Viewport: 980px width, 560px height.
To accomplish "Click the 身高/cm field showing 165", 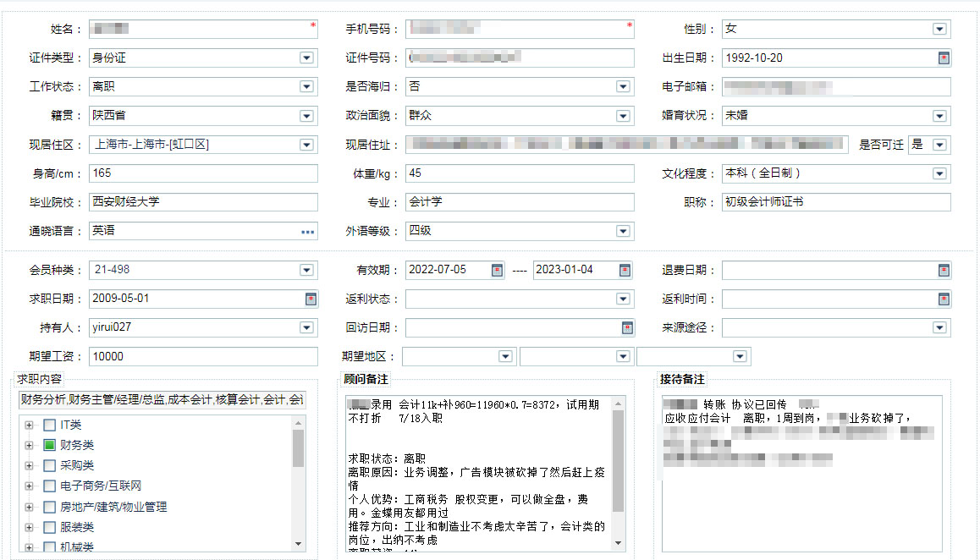I will pos(203,173).
